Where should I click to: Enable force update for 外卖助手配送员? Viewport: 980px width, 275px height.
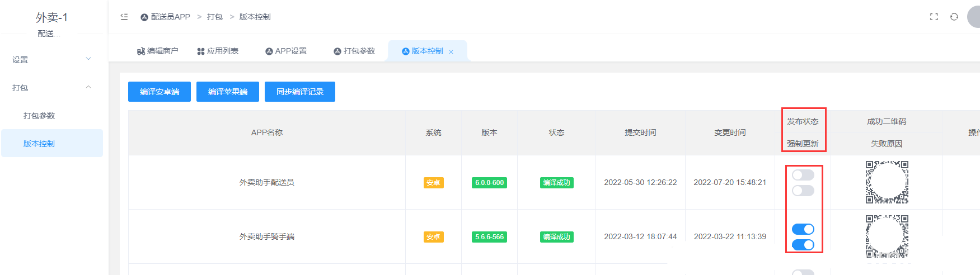(803, 191)
